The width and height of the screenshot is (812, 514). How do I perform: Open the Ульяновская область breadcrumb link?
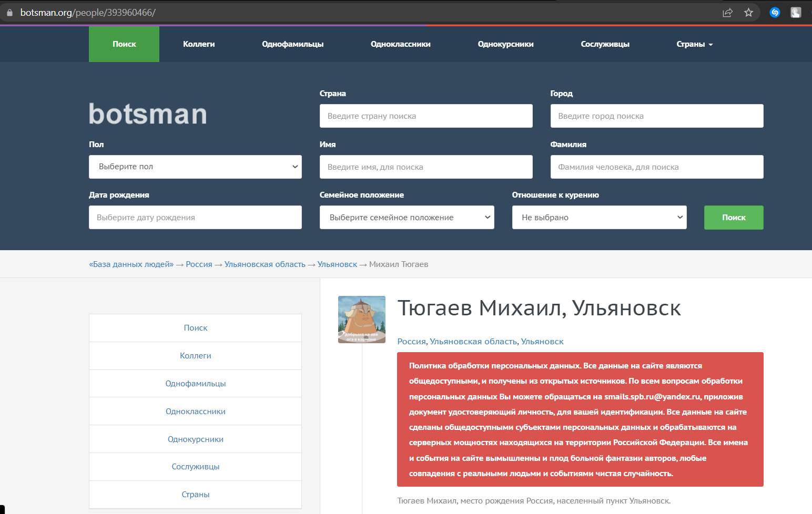(265, 264)
